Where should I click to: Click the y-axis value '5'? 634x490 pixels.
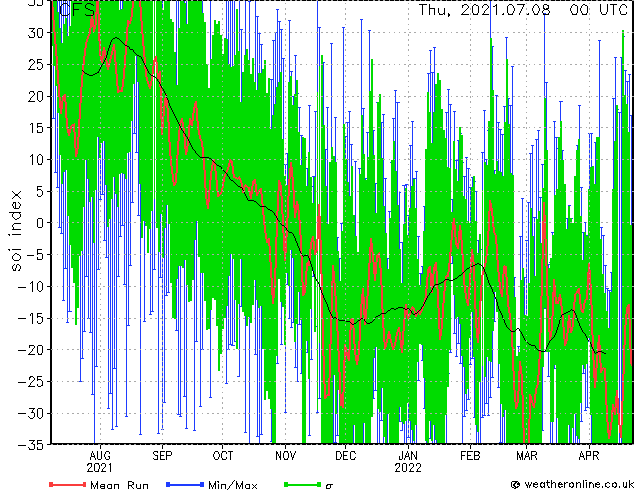40,191
